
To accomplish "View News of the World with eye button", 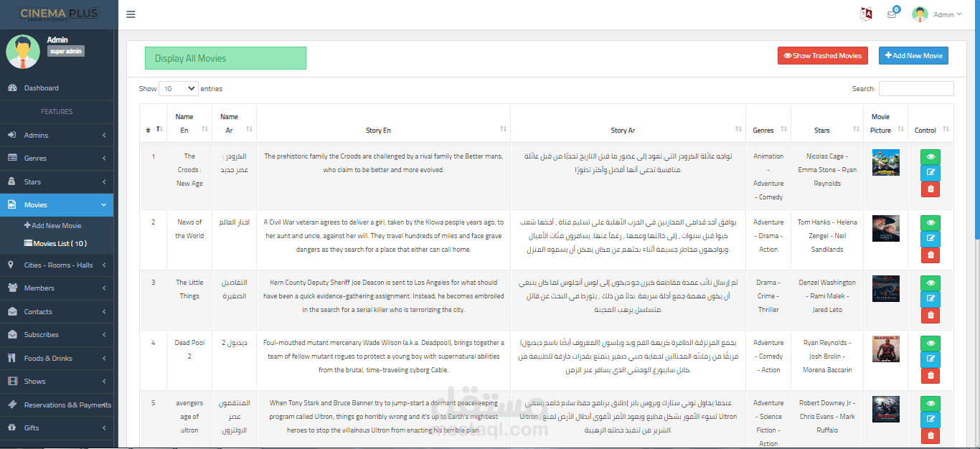I will pyautogui.click(x=930, y=222).
